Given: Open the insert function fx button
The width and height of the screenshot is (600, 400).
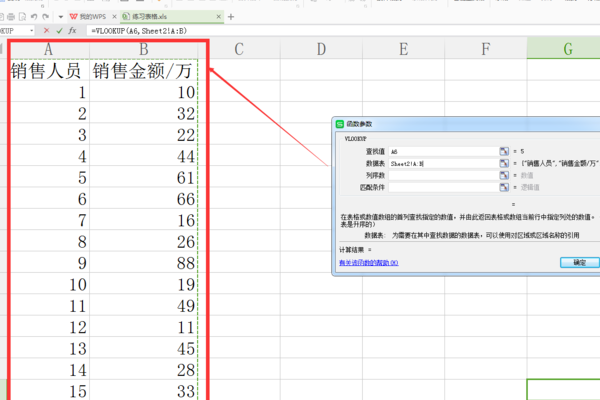Looking at the screenshot, I should 73,31.
